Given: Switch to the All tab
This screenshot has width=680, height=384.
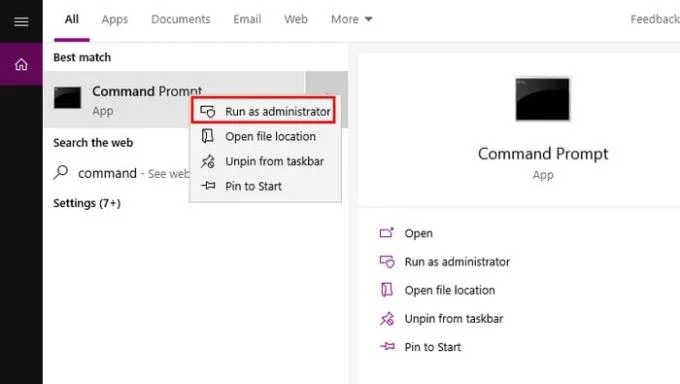Looking at the screenshot, I should point(72,20).
